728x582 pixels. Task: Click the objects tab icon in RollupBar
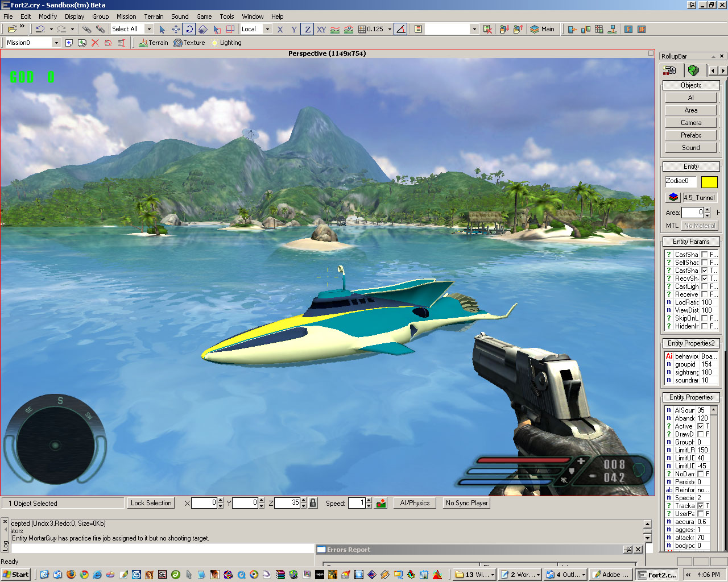tap(670, 70)
